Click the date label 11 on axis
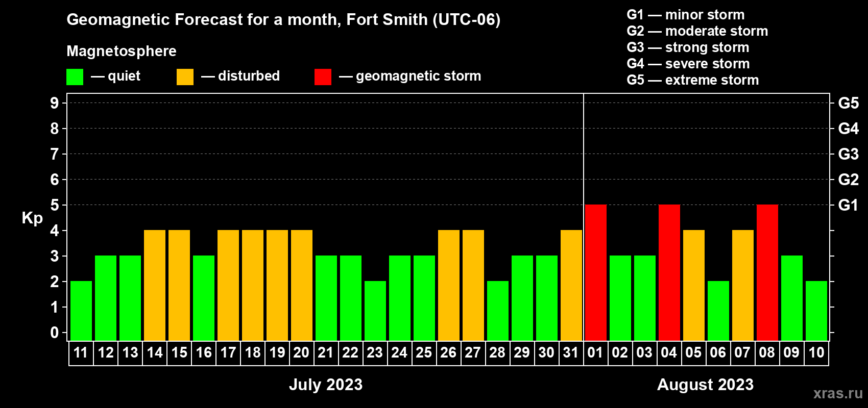Screen dimensions: 868x408 (x=81, y=353)
